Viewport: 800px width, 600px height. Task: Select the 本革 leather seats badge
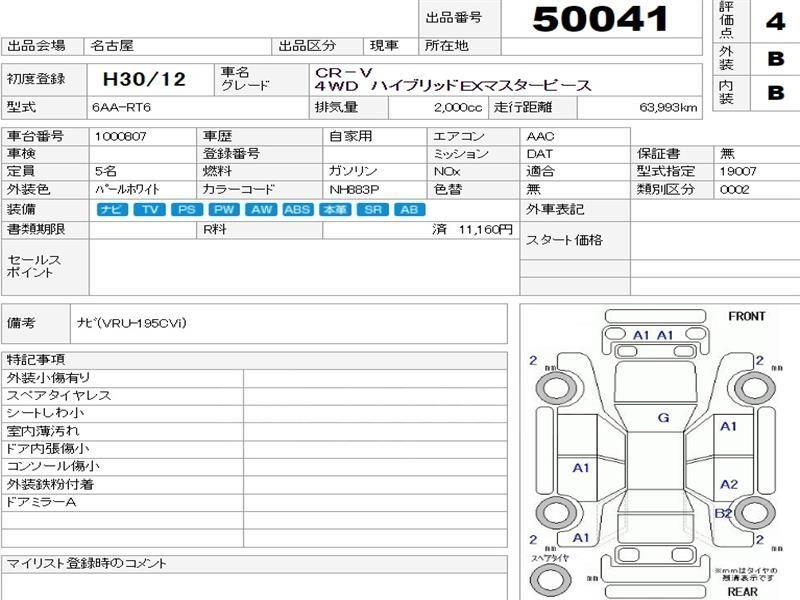tap(335, 209)
